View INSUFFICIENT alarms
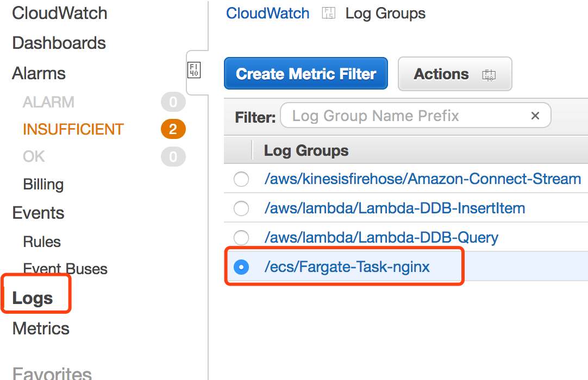 (73, 130)
